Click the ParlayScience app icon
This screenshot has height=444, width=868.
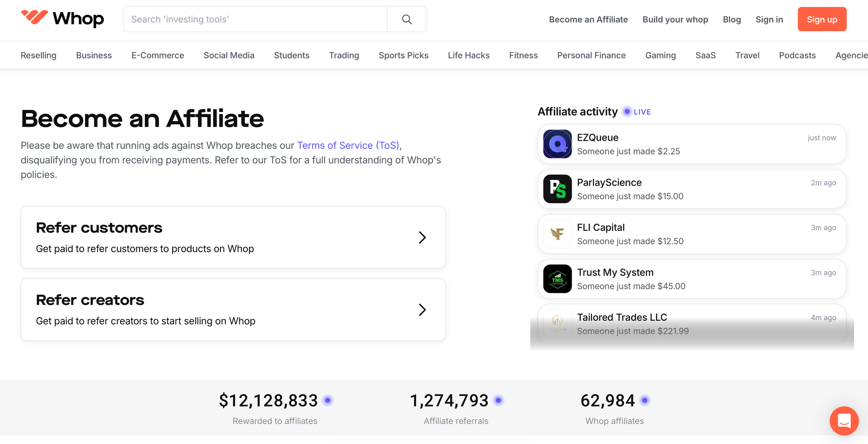click(x=557, y=189)
